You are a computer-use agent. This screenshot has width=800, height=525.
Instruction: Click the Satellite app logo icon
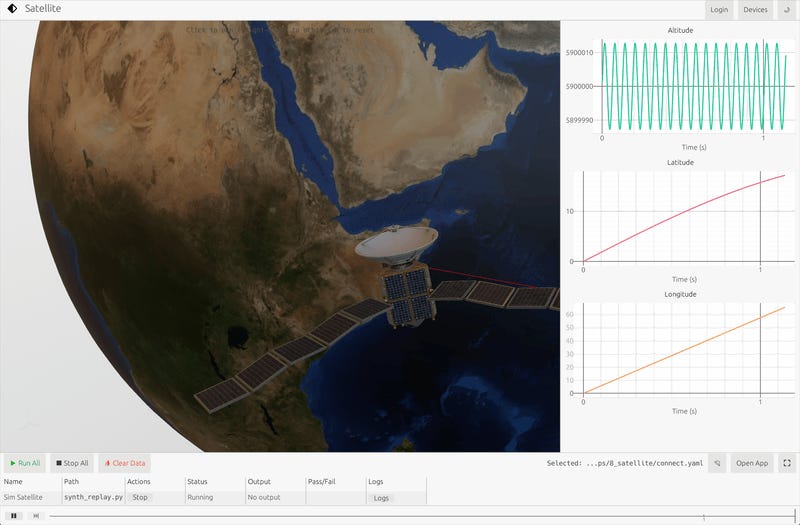click(x=12, y=9)
